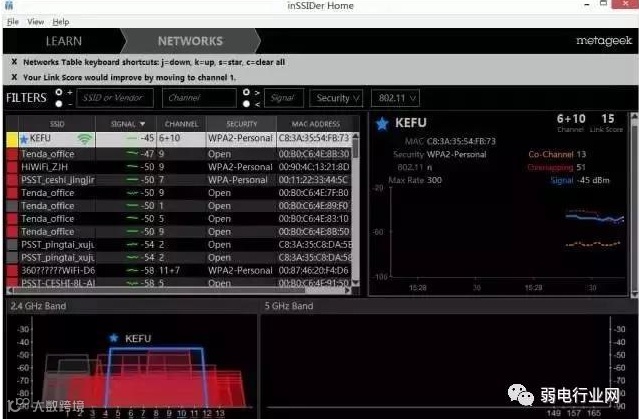This screenshot has height=419, width=639.
Task: Click the details panel scroll up arrow
Action: (x=634, y=117)
